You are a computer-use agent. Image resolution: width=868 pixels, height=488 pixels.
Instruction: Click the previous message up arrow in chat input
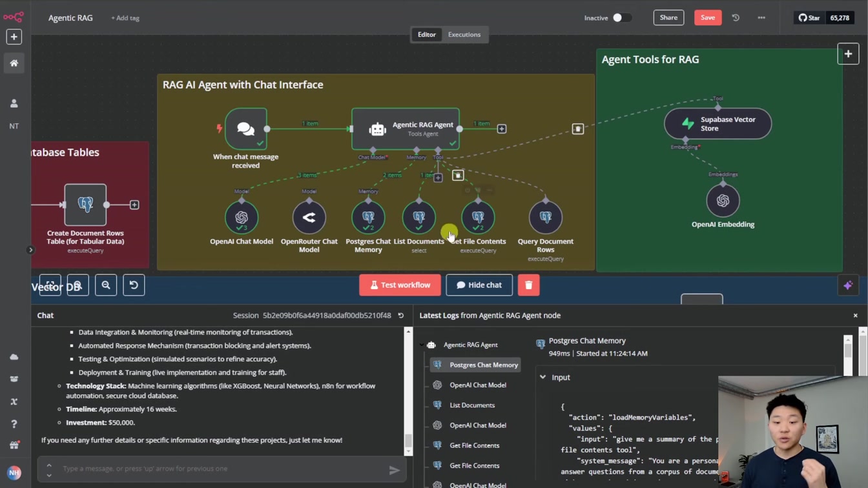(x=49, y=465)
